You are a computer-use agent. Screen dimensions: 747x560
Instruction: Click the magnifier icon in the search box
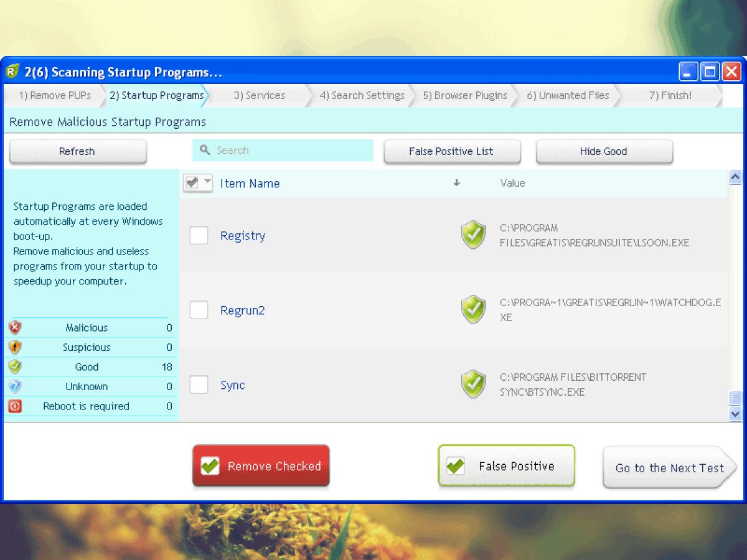(205, 150)
